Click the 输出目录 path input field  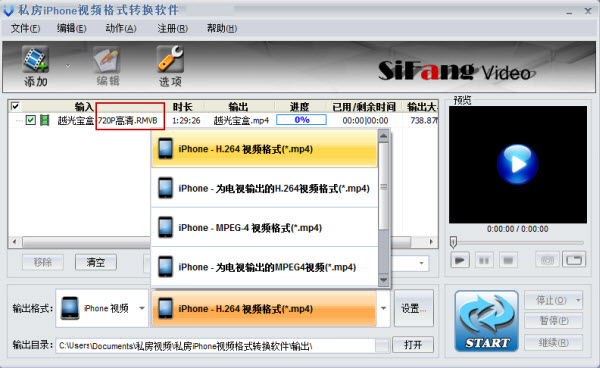point(215,346)
